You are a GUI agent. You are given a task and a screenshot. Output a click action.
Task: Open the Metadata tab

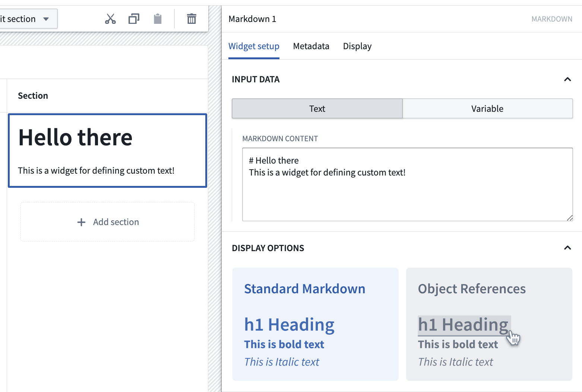tap(311, 46)
